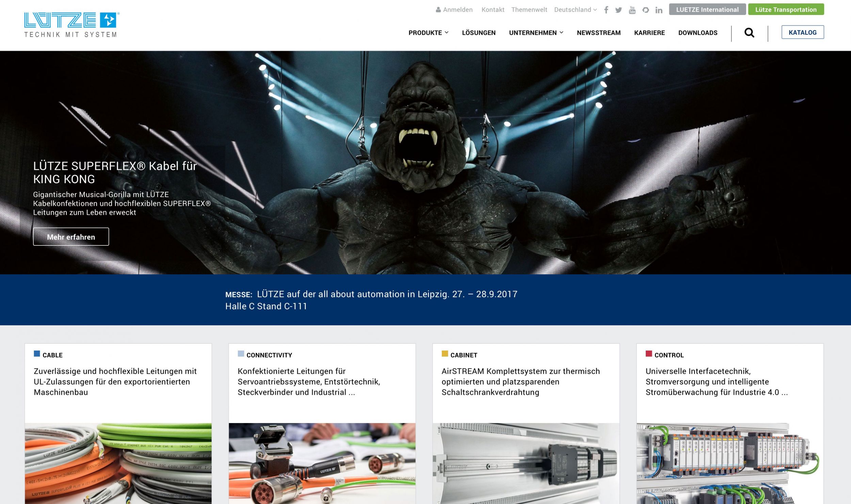Go to NEWSSTREAM
Screen dimensions: 851x504
599,33
